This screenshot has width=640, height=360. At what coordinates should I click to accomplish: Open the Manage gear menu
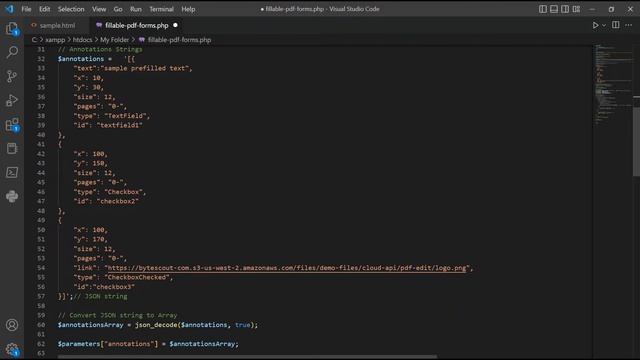[12, 349]
